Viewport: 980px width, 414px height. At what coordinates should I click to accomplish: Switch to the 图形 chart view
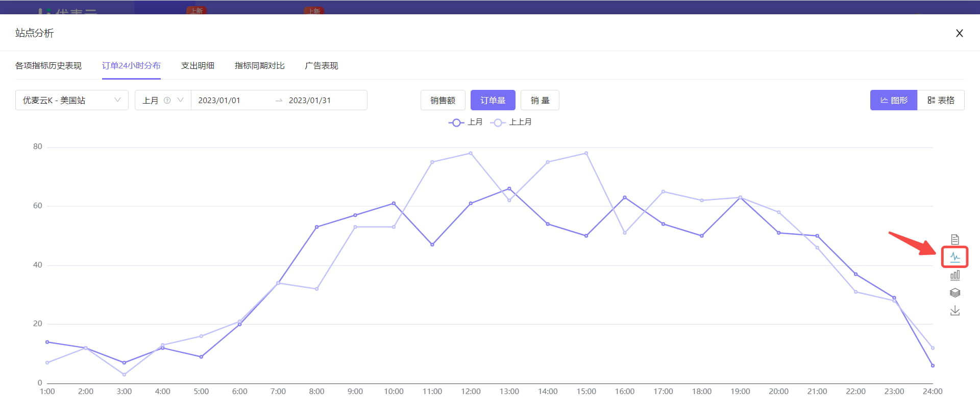pos(894,101)
